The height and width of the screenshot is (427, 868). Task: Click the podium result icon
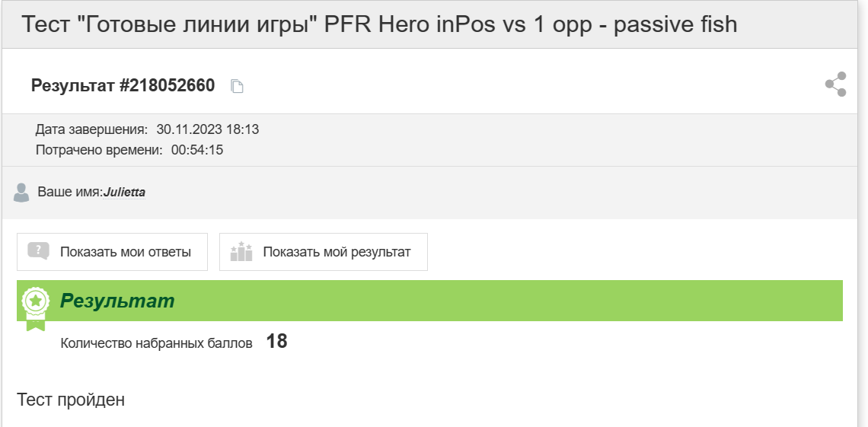point(241,252)
